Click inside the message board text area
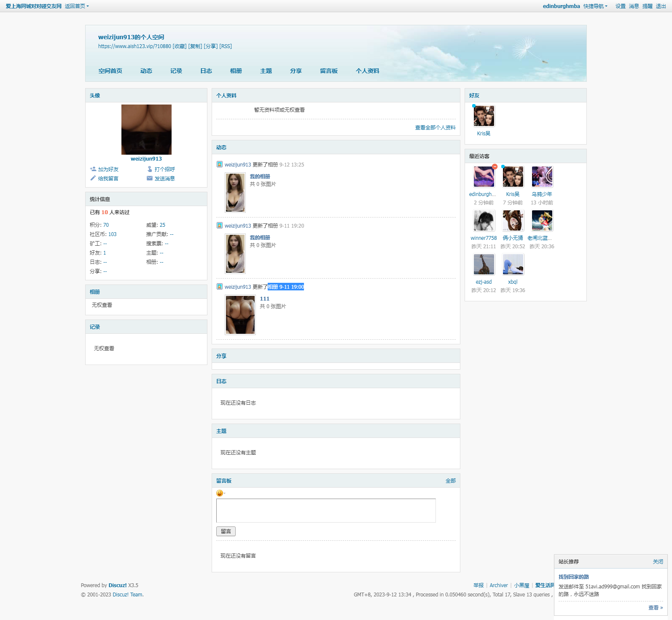The image size is (672, 620). pyautogui.click(x=325, y=510)
